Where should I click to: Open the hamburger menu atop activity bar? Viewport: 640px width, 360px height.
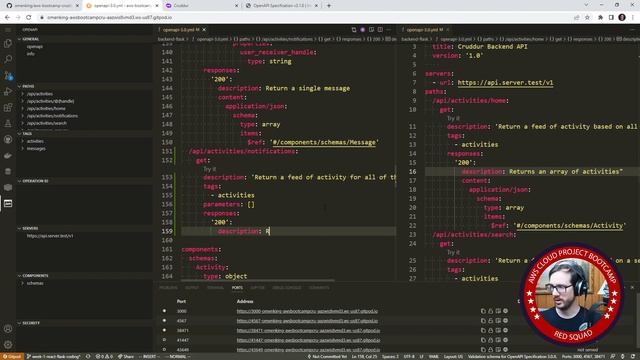(8, 30)
